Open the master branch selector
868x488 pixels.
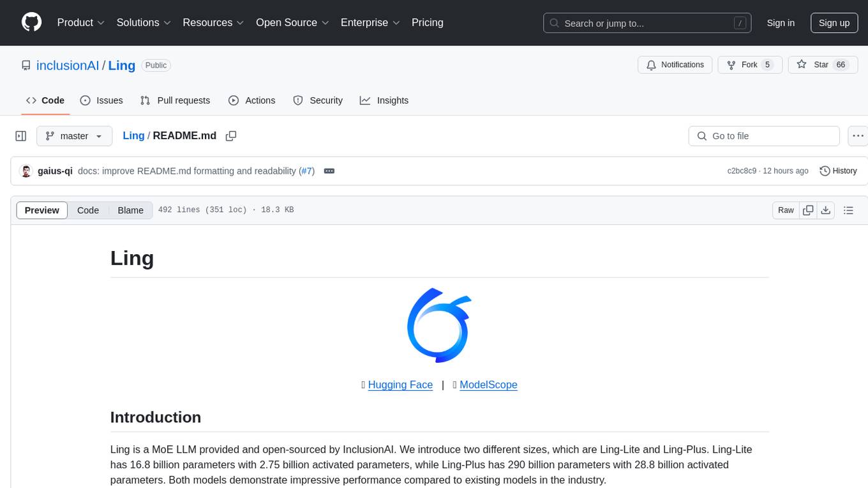click(x=75, y=136)
